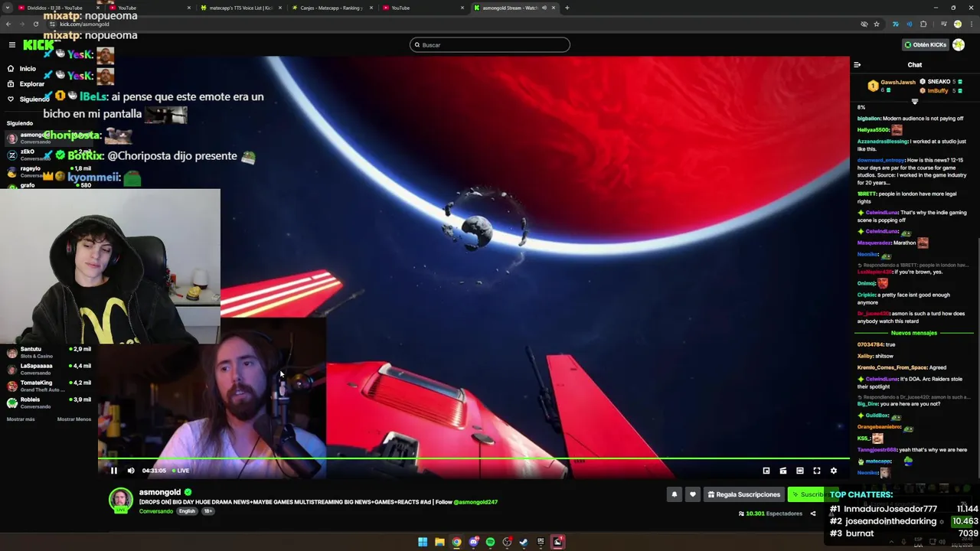Open the Windows Start menu
Screen dimensions: 980x551
tap(423, 542)
